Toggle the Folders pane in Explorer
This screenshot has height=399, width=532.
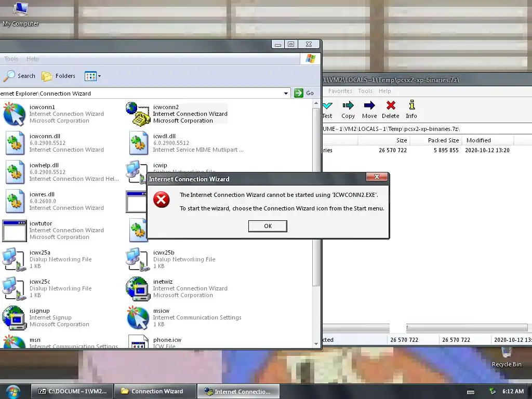[x=58, y=76]
